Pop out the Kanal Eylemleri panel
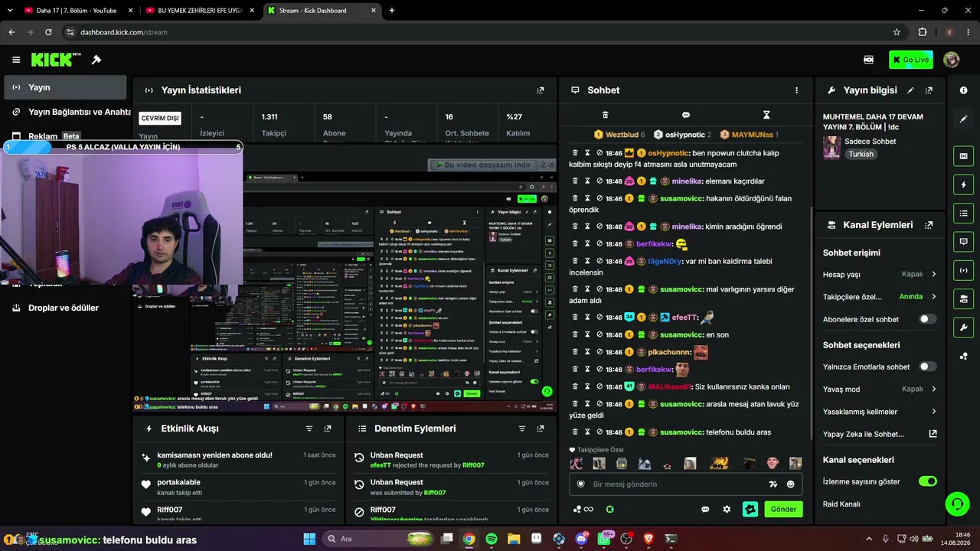980x551 pixels. 929,225
